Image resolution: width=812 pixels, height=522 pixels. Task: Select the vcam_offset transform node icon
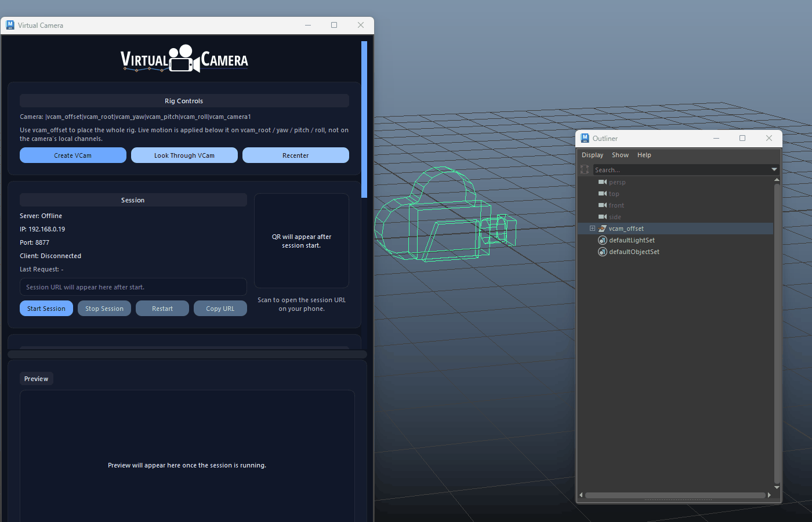click(603, 229)
